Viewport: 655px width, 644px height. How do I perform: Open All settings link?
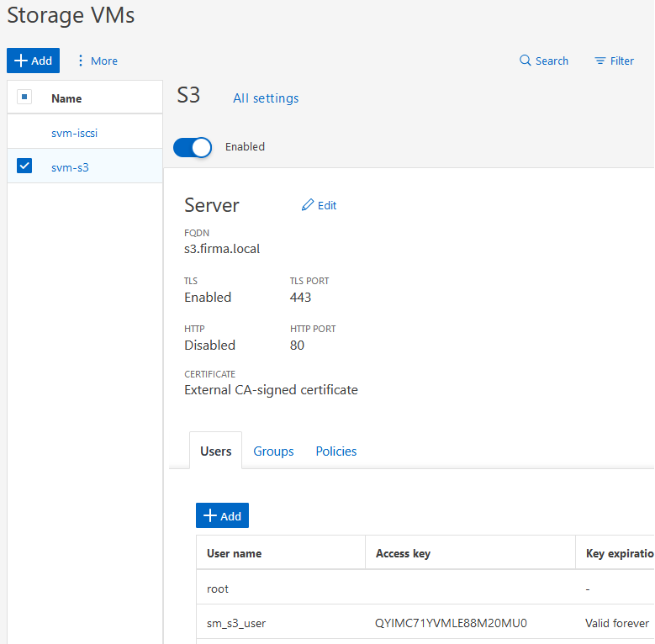click(266, 98)
